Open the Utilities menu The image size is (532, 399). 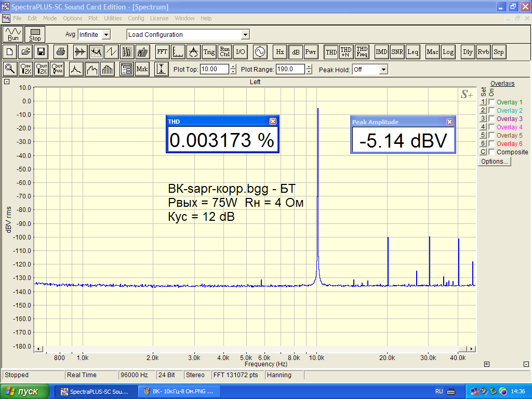click(113, 18)
